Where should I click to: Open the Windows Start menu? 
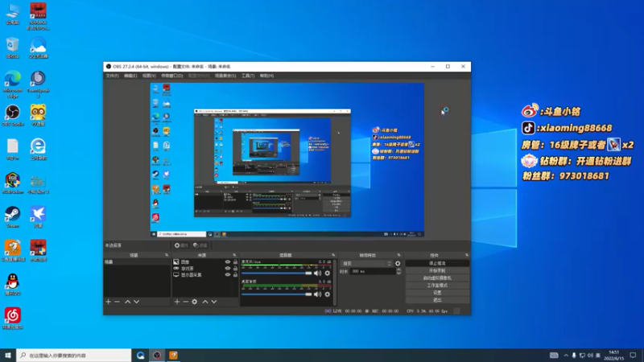tap(8, 355)
